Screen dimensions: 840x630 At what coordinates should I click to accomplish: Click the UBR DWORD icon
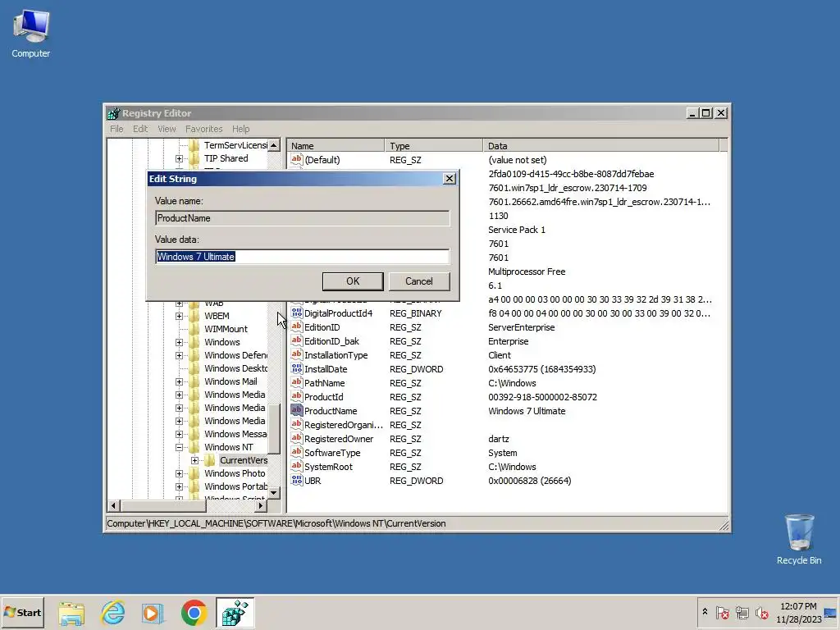pos(296,480)
